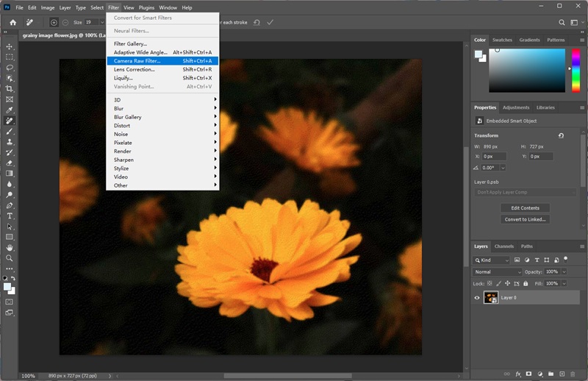
Task: Click Convert to Linked button
Action: click(525, 219)
